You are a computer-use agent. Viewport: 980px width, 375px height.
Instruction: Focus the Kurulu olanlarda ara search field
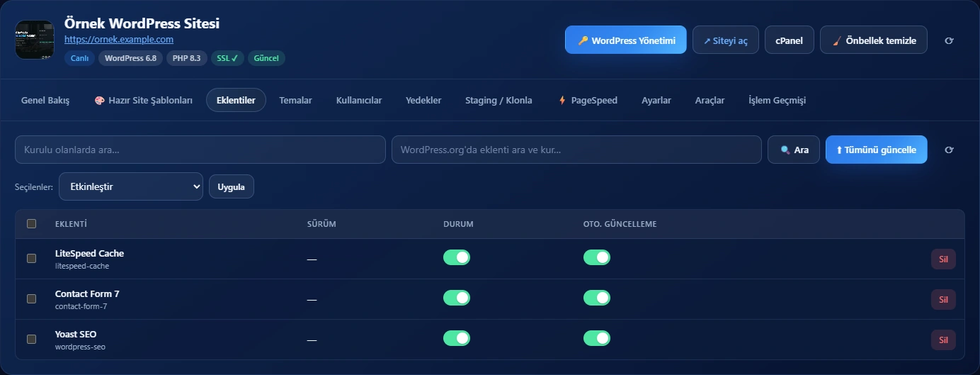coord(200,150)
